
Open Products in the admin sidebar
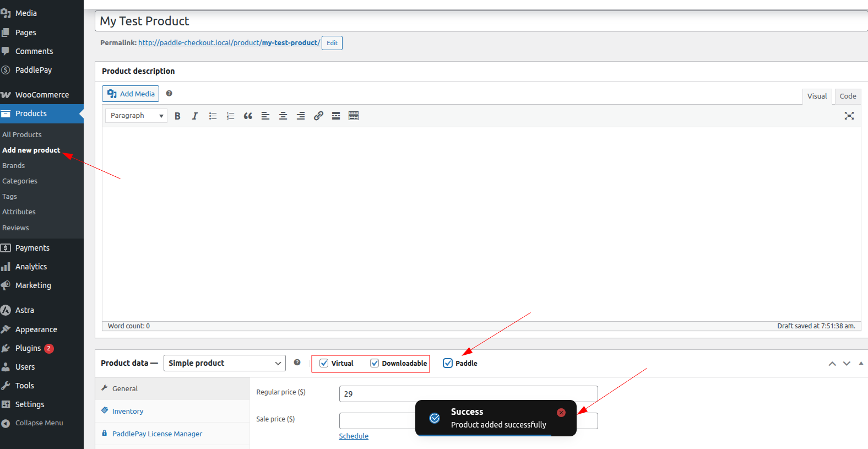tap(42, 113)
